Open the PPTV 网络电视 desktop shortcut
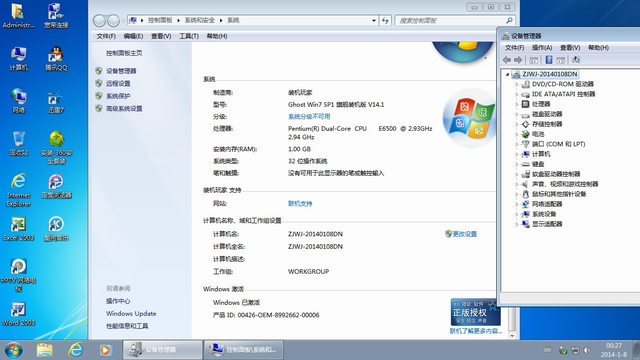 click(x=18, y=275)
